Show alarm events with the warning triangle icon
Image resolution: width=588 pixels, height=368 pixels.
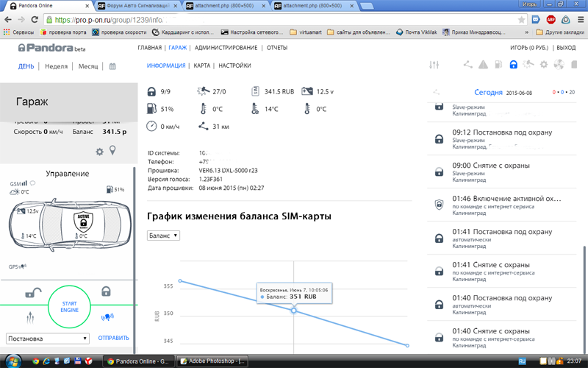pyautogui.click(x=484, y=65)
